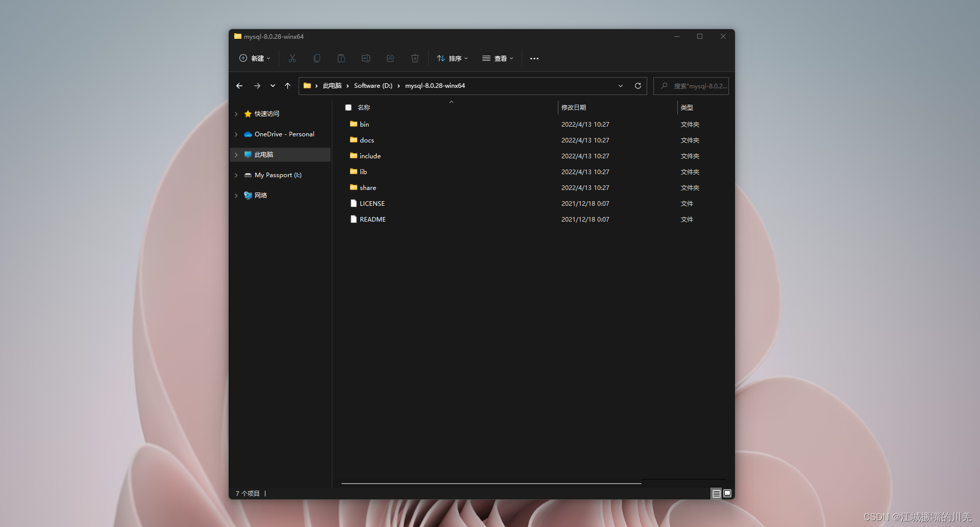This screenshot has height=527, width=980.
Task: Expand the 此电脑 tree node
Action: 236,155
